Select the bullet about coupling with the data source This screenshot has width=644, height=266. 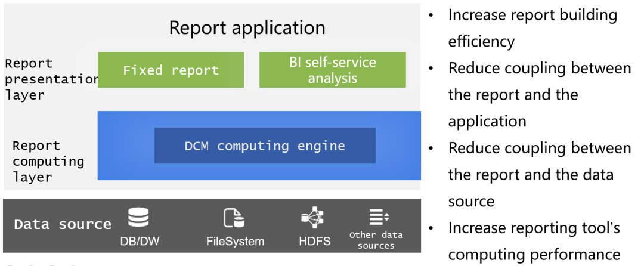click(x=539, y=174)
